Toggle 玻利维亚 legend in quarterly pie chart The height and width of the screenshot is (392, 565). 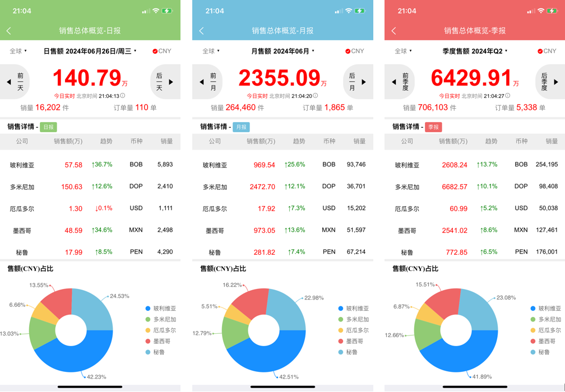point(546,309)
